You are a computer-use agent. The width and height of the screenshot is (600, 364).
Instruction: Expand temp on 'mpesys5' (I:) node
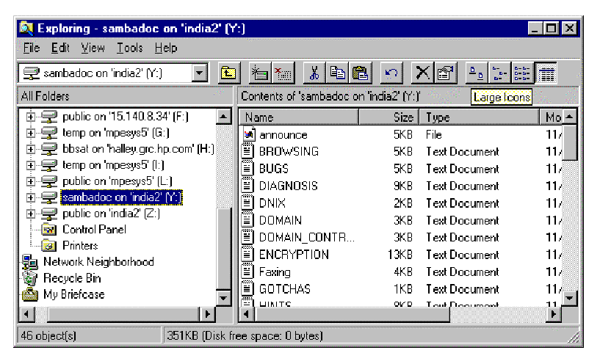point(30,165)
